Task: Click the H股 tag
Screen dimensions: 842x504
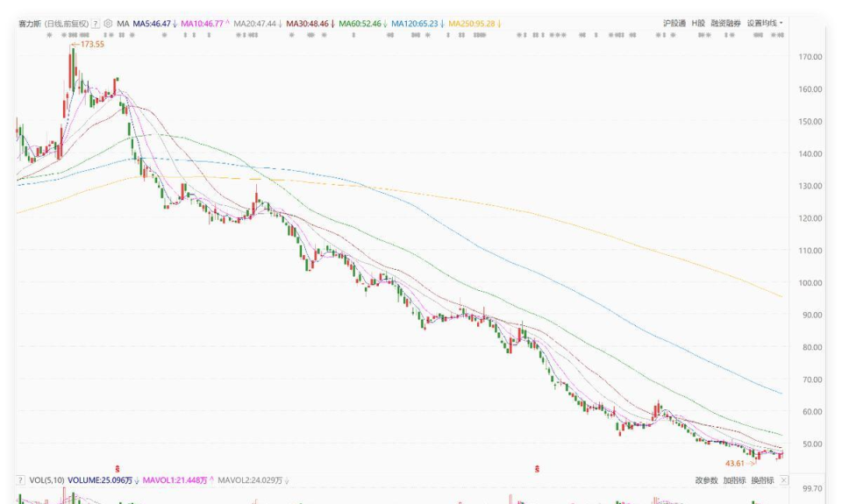Action: click(698, 23)
